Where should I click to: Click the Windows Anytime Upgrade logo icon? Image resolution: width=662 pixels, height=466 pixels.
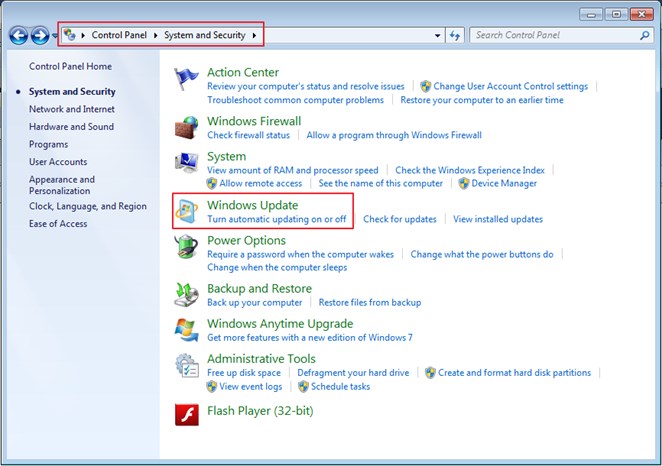coord(186,330)
